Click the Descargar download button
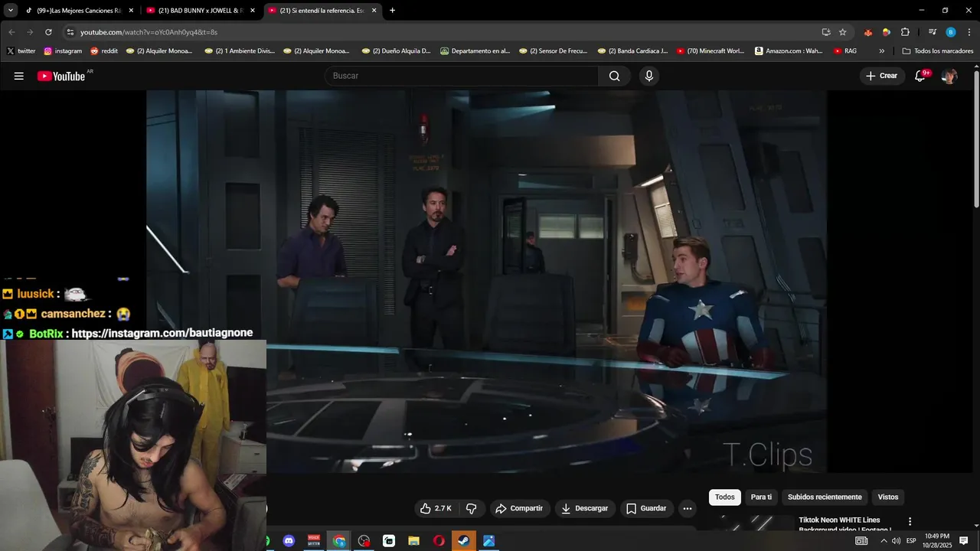Viewport: 980px width, 551px height. (585, 508)
